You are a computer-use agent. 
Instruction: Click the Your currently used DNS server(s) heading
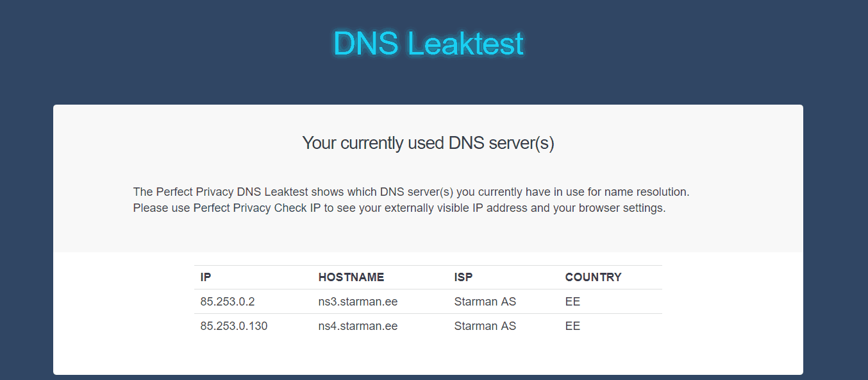tap(428, 142)
